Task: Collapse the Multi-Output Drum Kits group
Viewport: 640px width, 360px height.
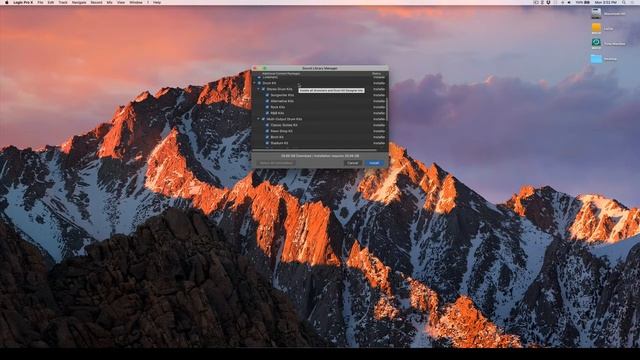Action: pyautogui.click(x=258, y=119)
